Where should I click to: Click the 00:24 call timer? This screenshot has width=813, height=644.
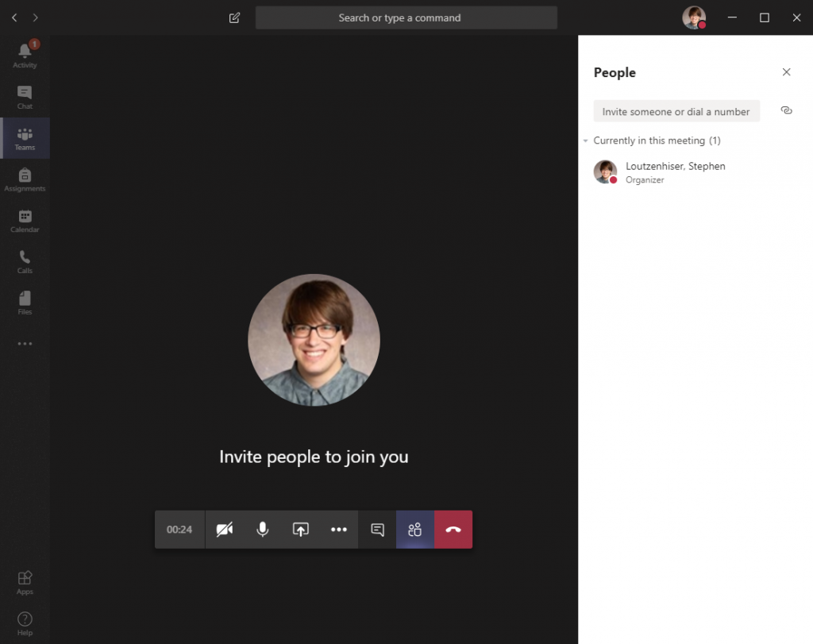point(179,530)
